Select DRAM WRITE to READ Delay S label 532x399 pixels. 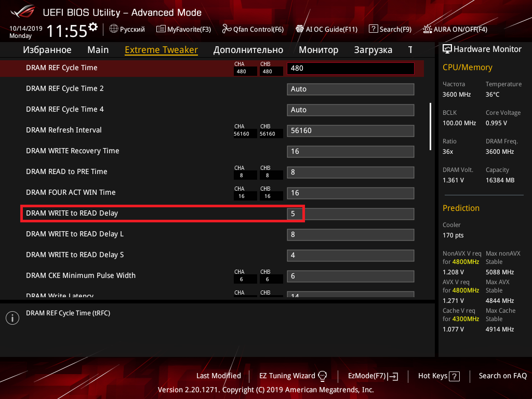[x=75, y=255]
